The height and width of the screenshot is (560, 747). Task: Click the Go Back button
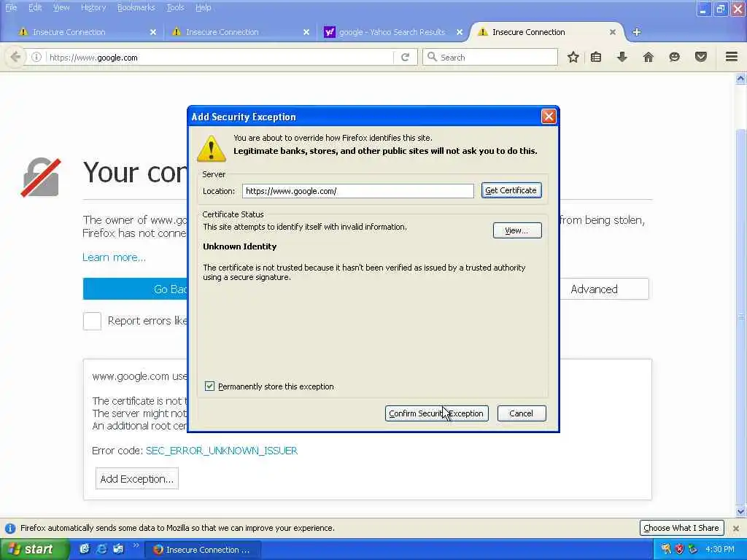(135, 289)
